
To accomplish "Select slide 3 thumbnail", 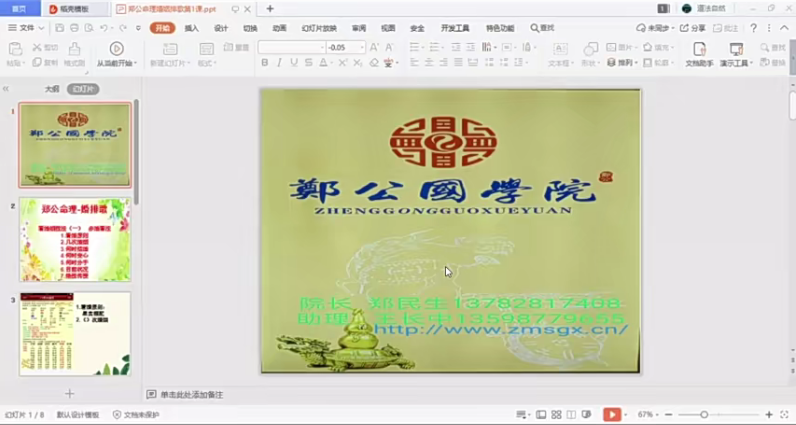I will pos(75,334).
